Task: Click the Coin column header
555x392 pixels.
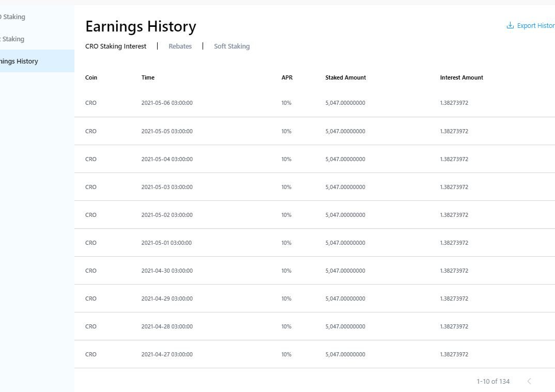Action: (91, 77)
